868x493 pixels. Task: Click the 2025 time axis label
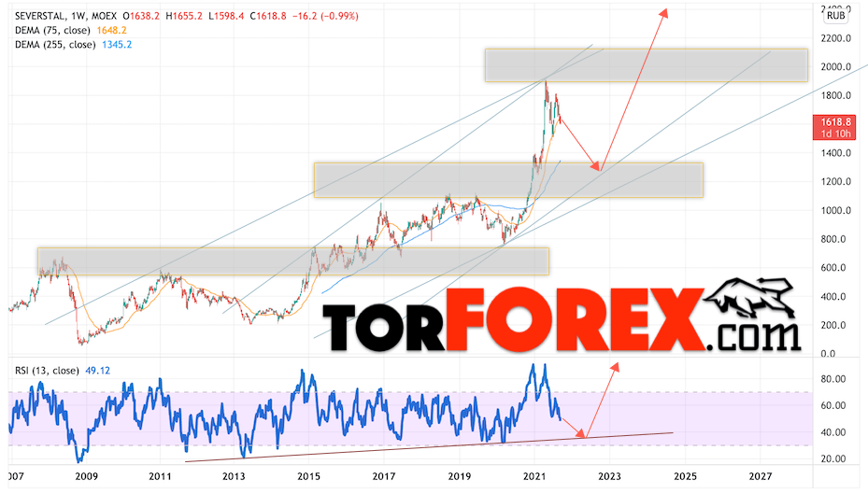[x=685, y=476]
